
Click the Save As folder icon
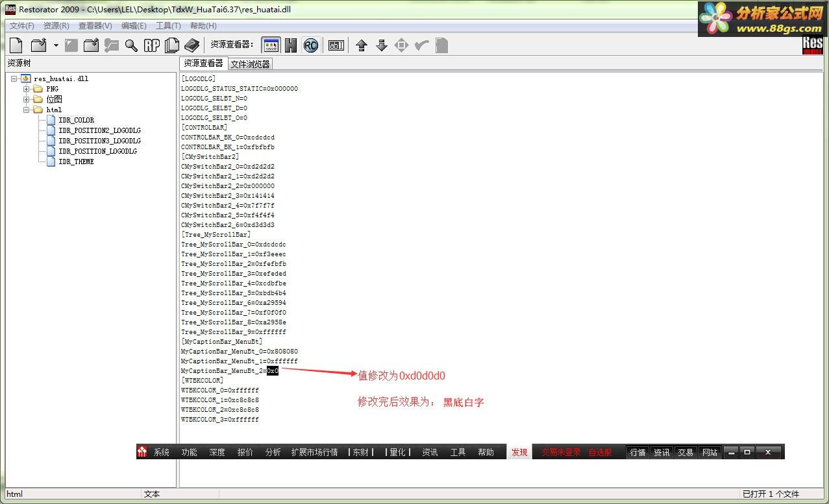coord(91,45)
